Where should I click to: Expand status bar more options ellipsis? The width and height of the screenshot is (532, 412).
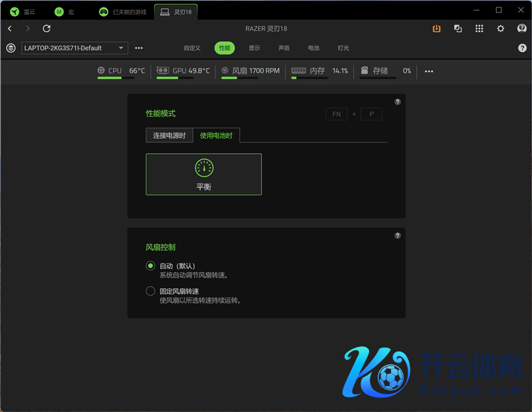pos(429,71)
